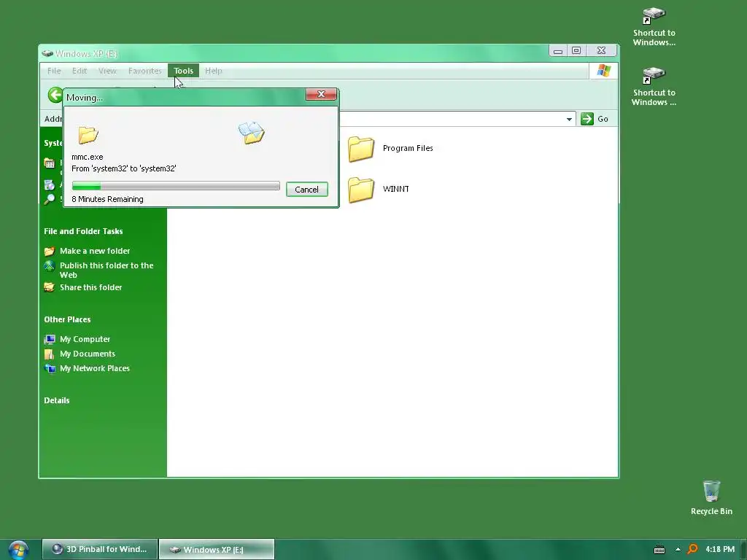Open the File menu

tap(54, 71)
